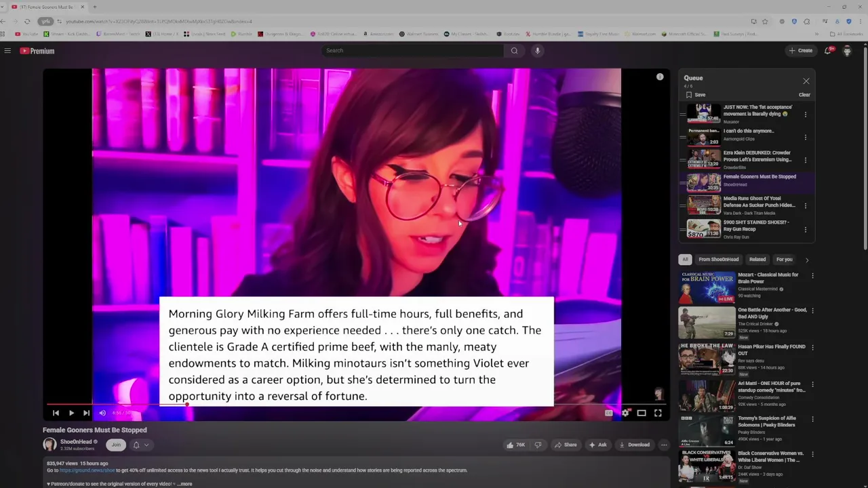Like the video with thumbs up
Image resolution: width=868 pixels, height=488 pixels.
pyautogui.click(x=515, y=445)
